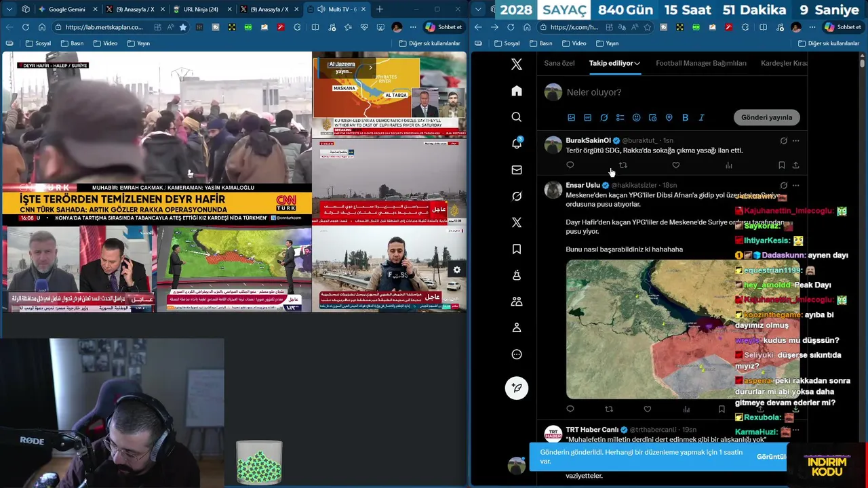Image resolution: width=868 pixels, height=488 pixels.
Task: Open Football Manager Bağımlıları tab
Action: (x=701, y=63)
